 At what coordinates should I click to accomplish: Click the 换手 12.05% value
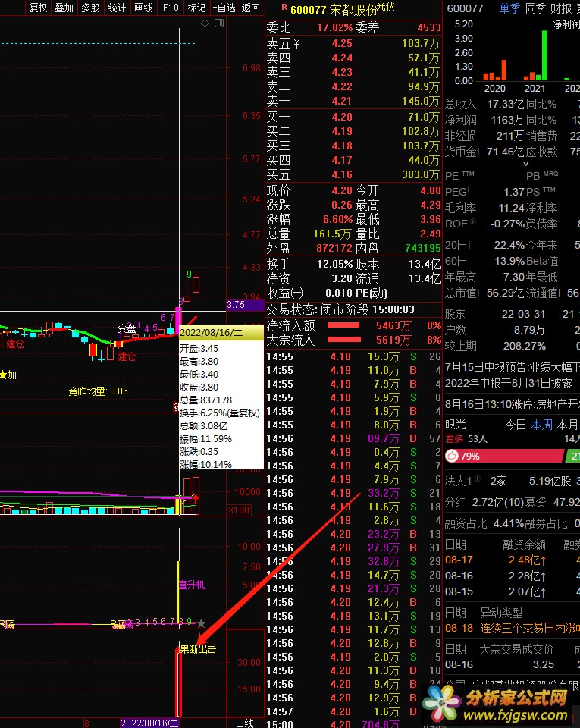334,264
